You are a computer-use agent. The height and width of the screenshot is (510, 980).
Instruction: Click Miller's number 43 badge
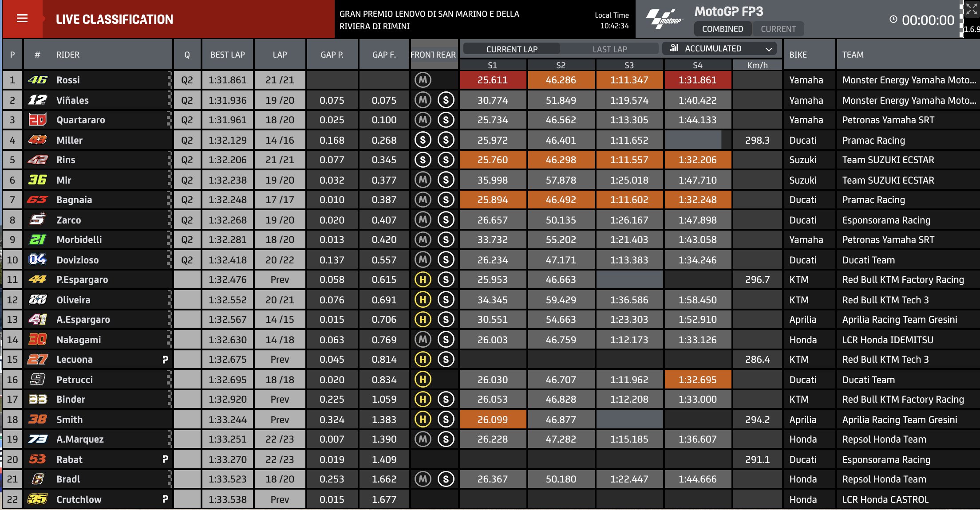coord(38,140)
